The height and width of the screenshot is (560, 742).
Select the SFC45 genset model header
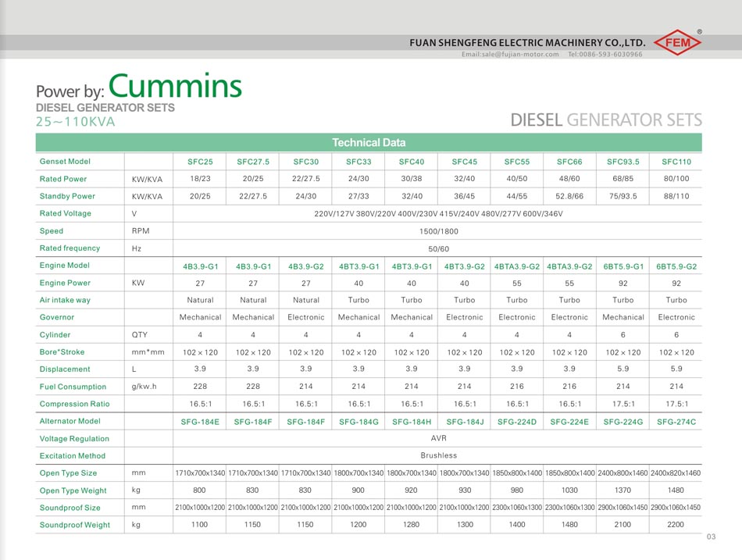[465, 162]
